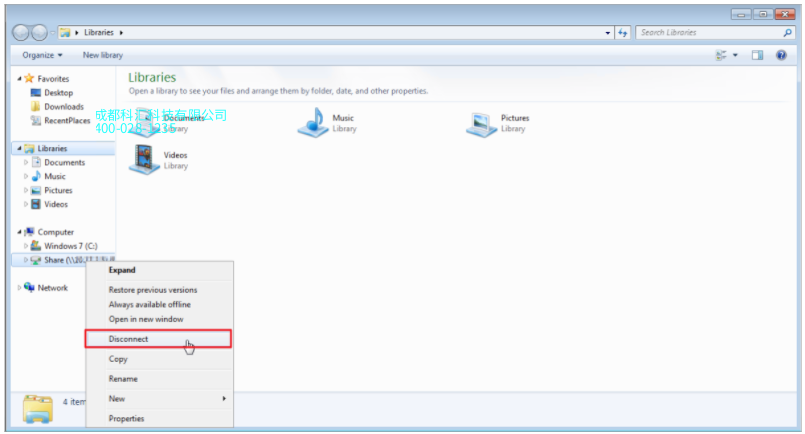805x434 pixels.
Task: Click the Back navigation arrow button
Action: (21, 32)
